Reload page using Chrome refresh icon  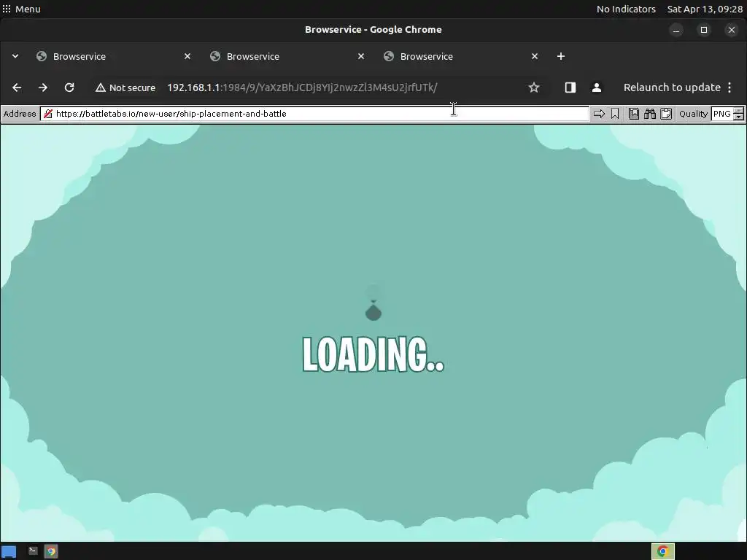(69, 87)
